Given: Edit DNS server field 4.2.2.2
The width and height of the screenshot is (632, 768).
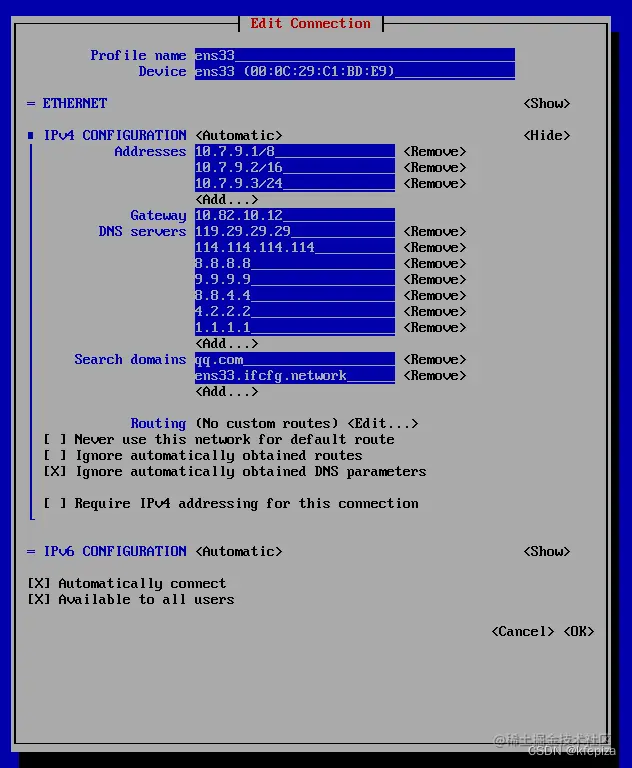Looking at the screenshot, I should pos(295,312).
